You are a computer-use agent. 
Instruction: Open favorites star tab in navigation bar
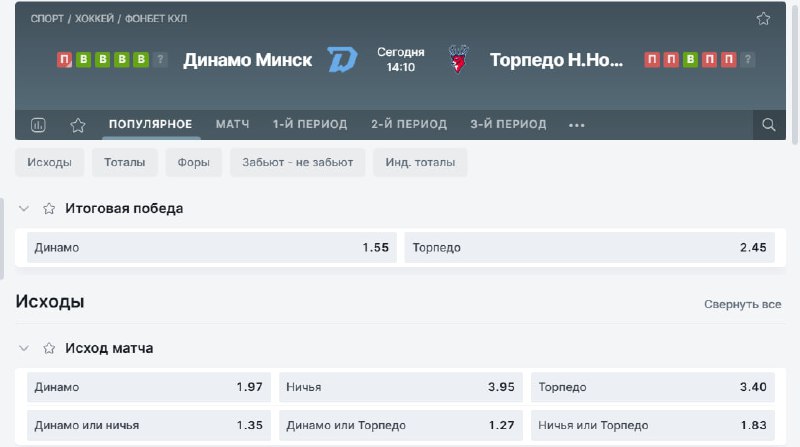78,125
